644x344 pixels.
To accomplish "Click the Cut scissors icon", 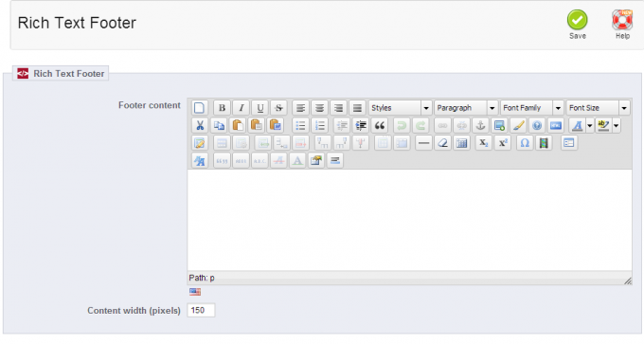I will 200,125.
